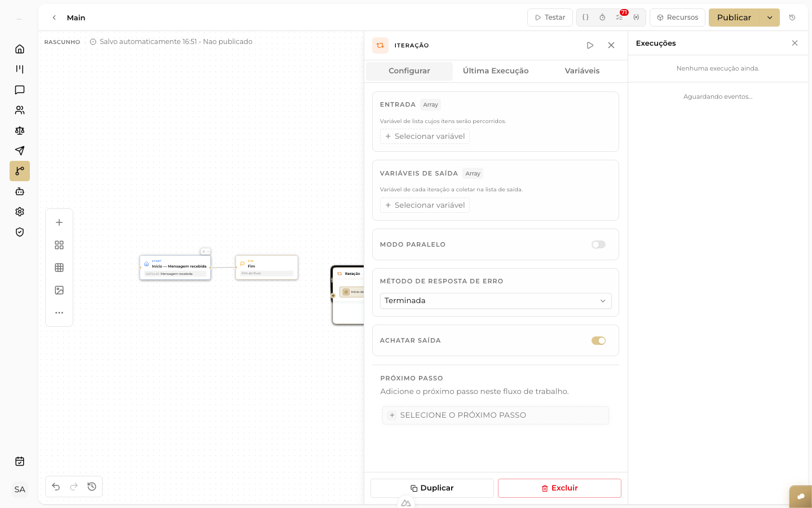This screenshot has height=508, width=812.
Task: Open the kanban boards icon in sidebar
Action: 20,69
